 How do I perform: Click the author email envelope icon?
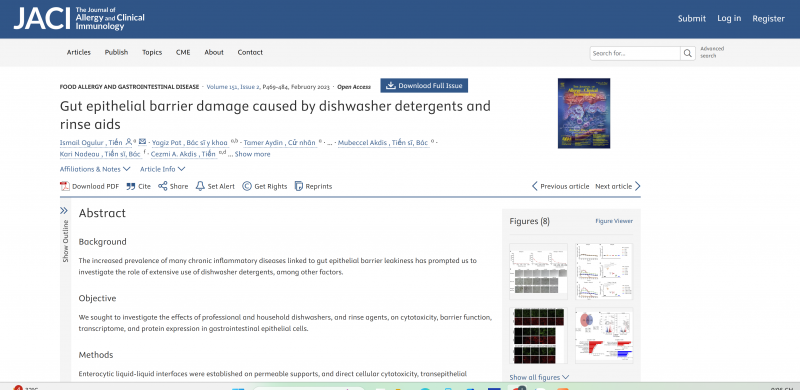(142, 142)
